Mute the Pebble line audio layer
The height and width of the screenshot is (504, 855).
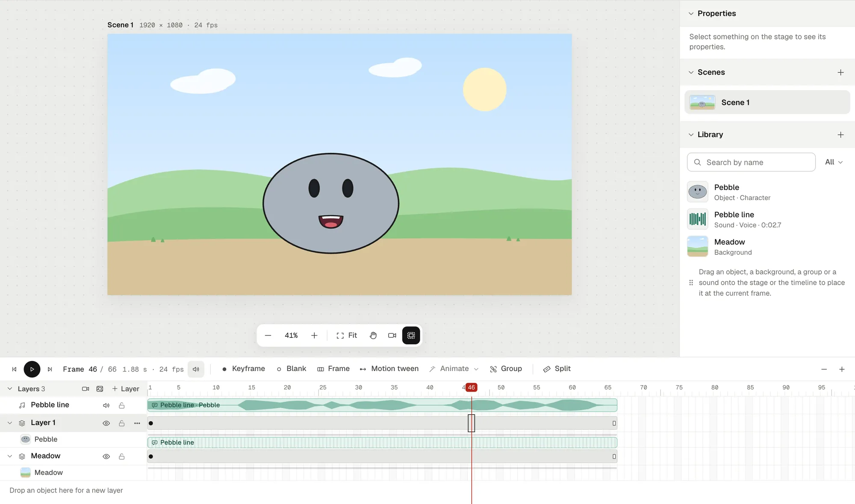(106, 405)
